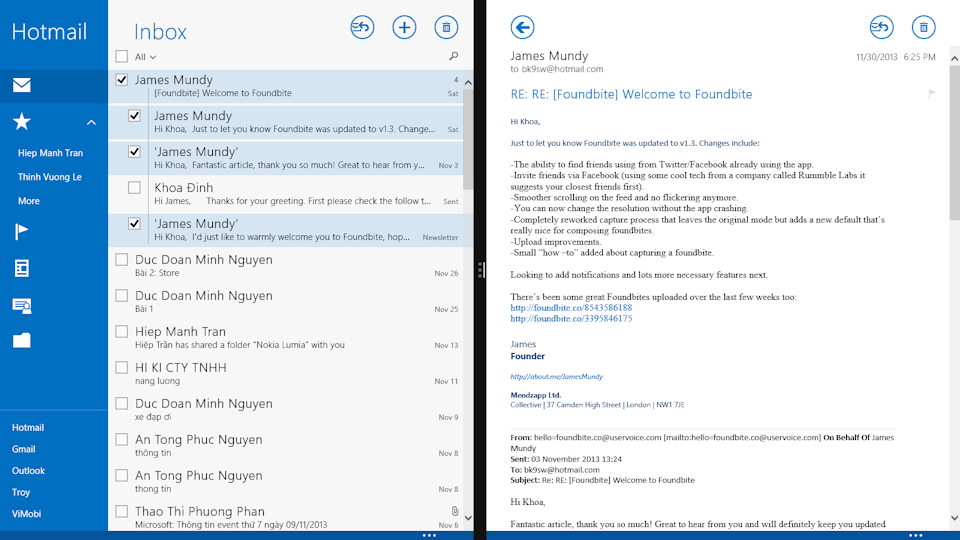This screenshot has height=540, width=960.
Task: Show More favorites in sidebar
Action: coord(29,201)
